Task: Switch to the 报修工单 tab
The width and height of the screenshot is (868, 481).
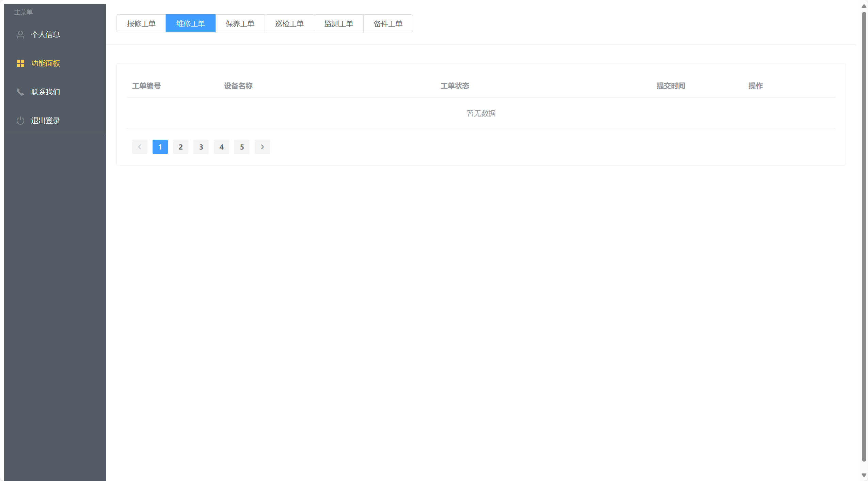Action: point(141,24)
